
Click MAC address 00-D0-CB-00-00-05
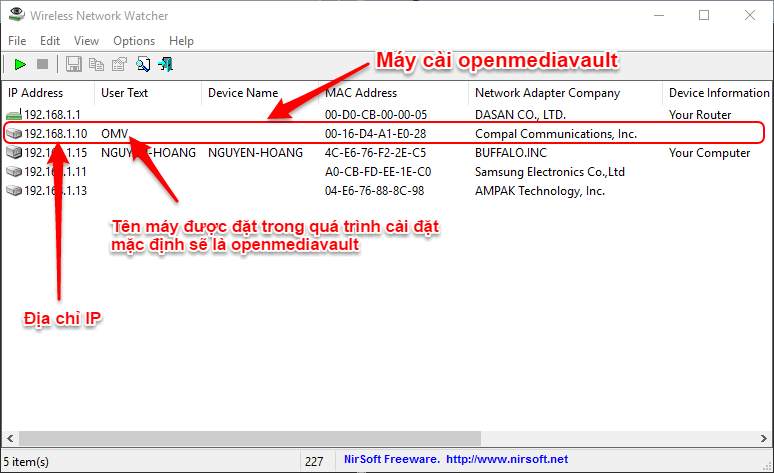[x=376, y=115]
